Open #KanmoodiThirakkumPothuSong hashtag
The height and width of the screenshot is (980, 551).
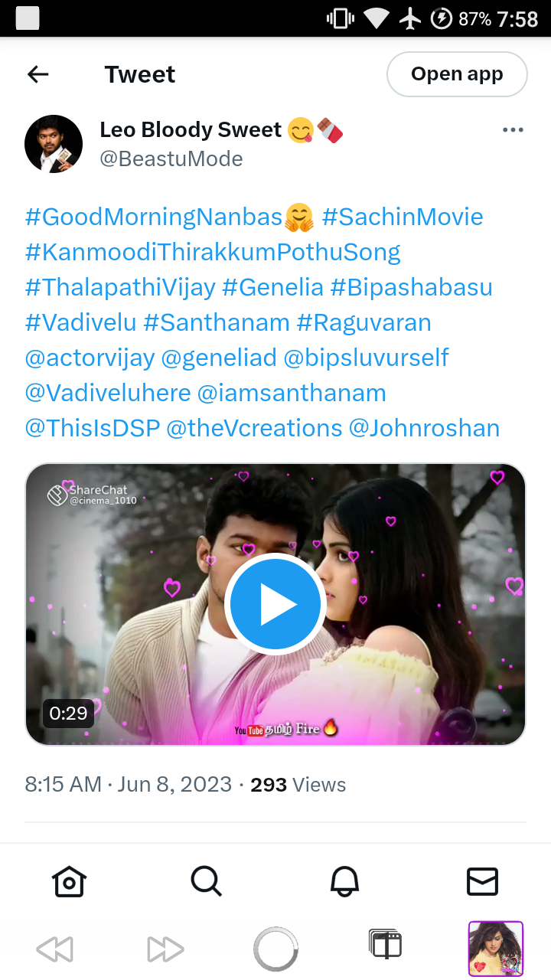[x=213, y=252]
